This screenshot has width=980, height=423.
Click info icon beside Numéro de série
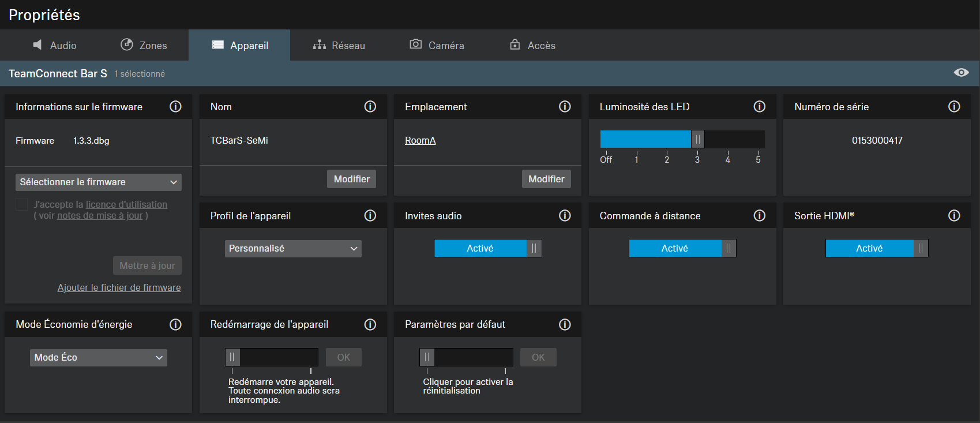954,107
